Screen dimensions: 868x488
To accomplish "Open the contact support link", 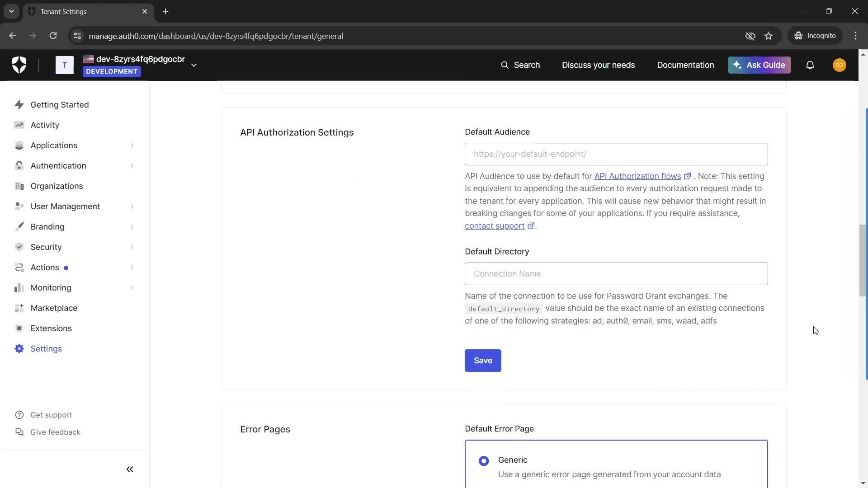I will tap(495, 226).
